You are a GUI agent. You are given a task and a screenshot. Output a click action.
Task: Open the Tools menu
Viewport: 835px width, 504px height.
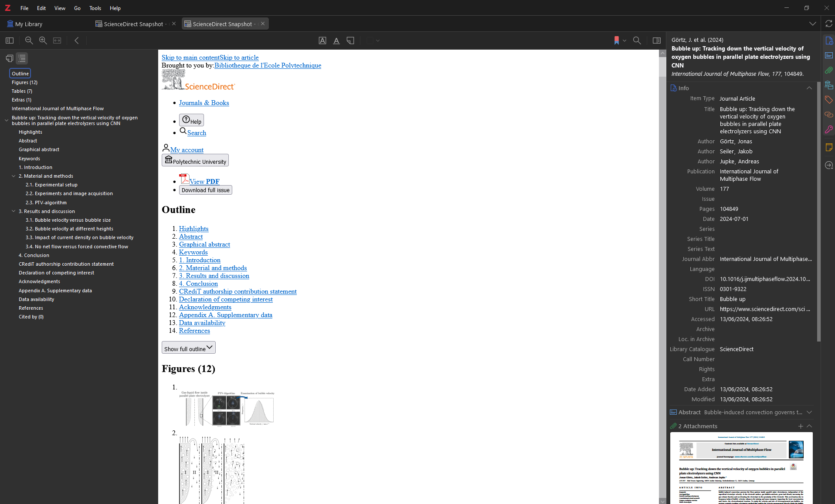pos(95,8)
